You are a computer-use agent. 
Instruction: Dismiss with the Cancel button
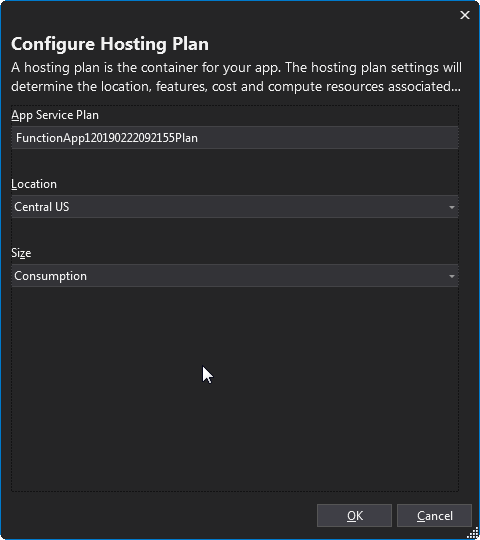434,516
